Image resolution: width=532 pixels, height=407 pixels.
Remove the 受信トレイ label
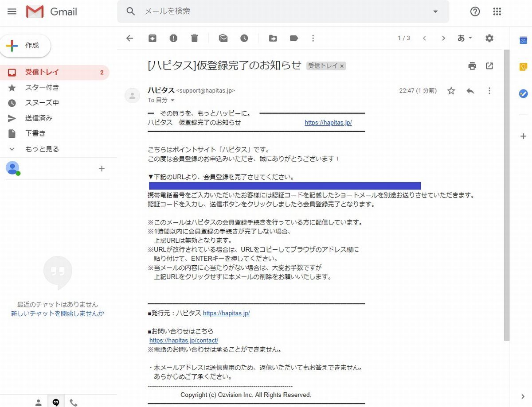pyautogui.click(x=342, y=66)
